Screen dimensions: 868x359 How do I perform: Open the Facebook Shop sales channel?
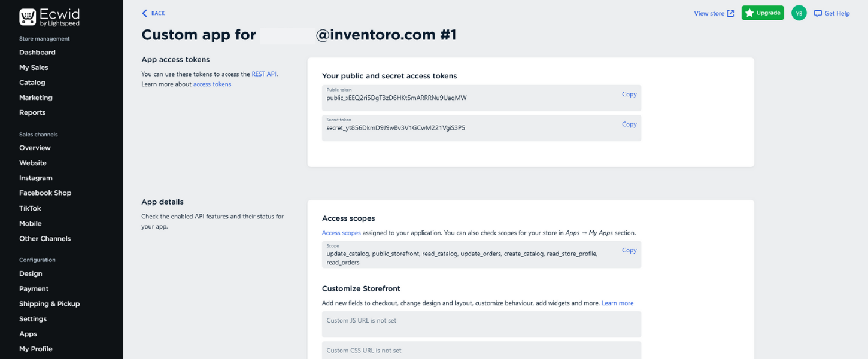[45, 193]
